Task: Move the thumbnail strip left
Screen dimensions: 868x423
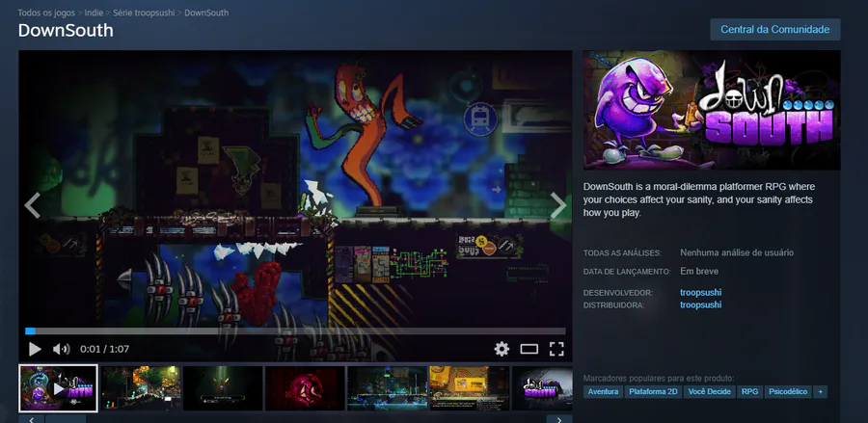Action: tap(32, 419)
